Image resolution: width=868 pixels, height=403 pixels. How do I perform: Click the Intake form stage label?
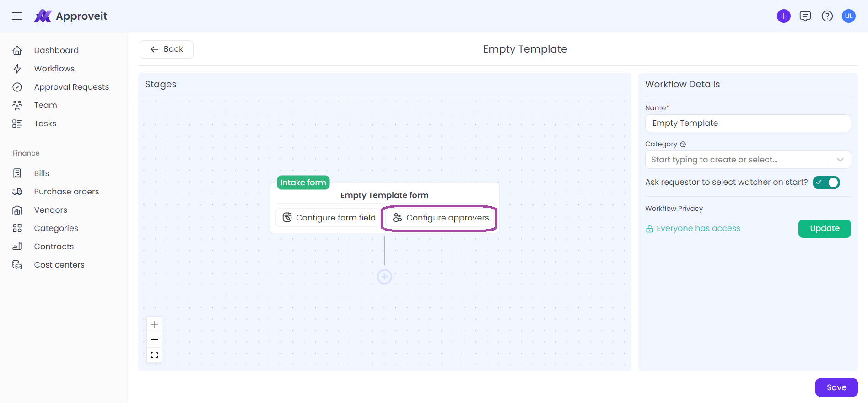(x=303, y=183)
